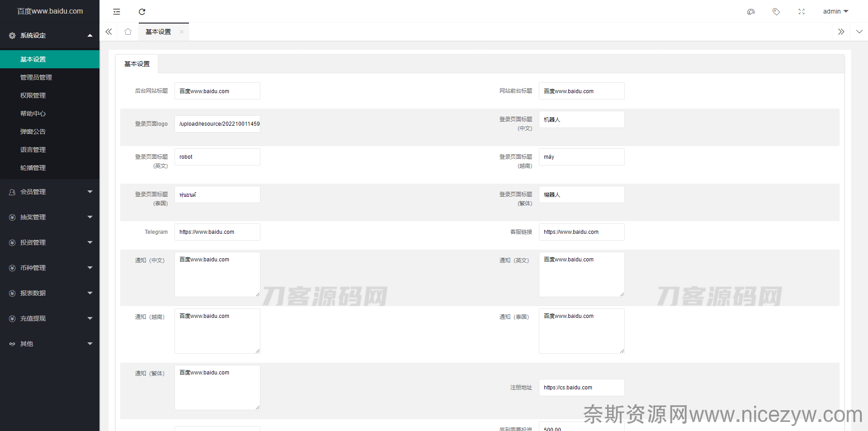Expand the 抽奖管理 menu arrow
This screenshot has height=431, width=868.
pyautogui.click(x=90, y=217)
